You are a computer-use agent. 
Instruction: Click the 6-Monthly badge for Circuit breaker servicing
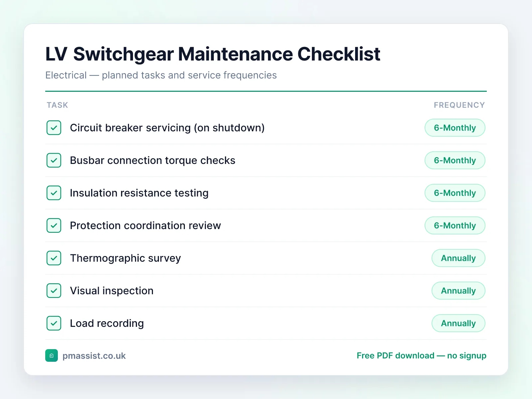pyautogui.click(x=455, y=128)
